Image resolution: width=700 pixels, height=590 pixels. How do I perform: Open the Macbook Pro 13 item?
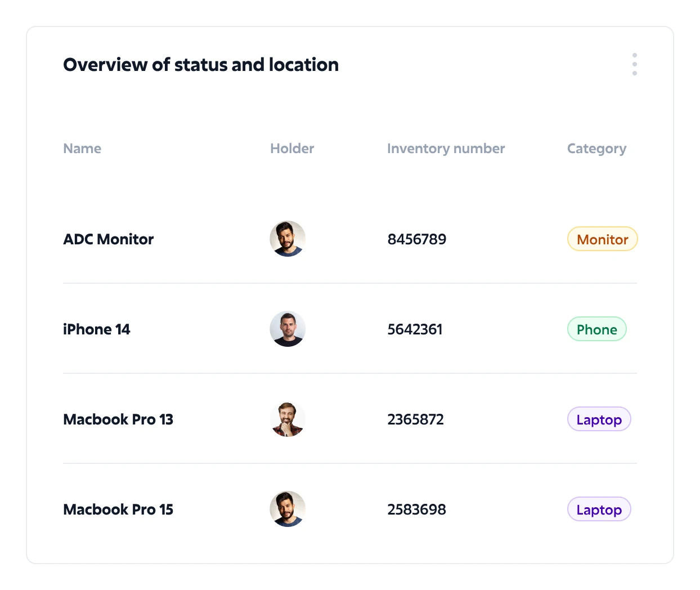[118, 419]
